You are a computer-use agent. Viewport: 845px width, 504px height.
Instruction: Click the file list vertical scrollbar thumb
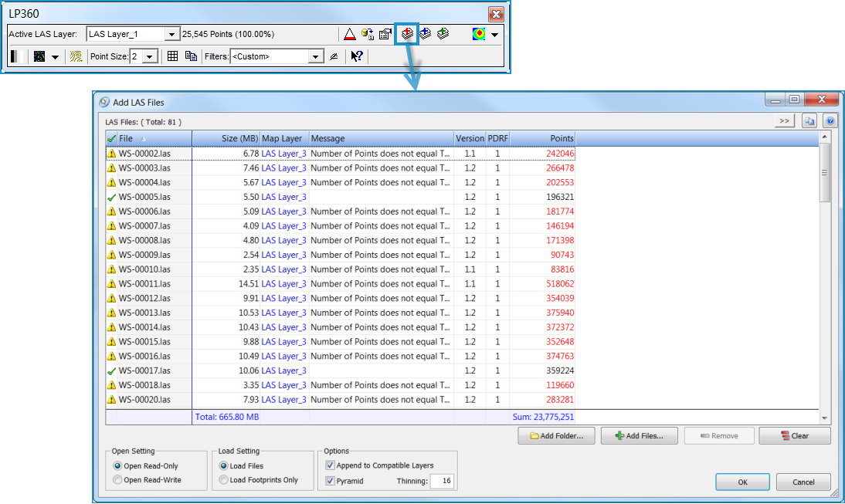pos(824,173)
